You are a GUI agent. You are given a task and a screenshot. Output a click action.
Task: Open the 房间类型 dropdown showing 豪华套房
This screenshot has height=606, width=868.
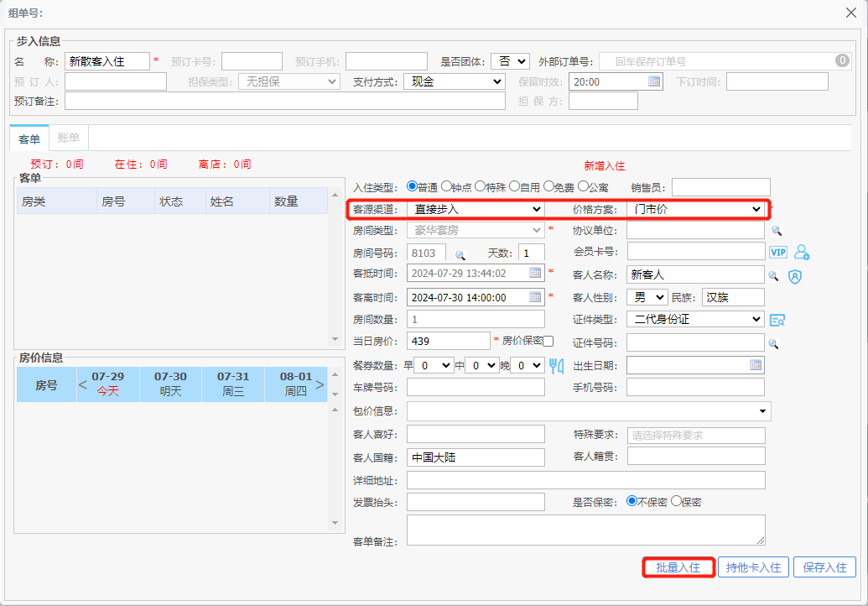[476, 230]
